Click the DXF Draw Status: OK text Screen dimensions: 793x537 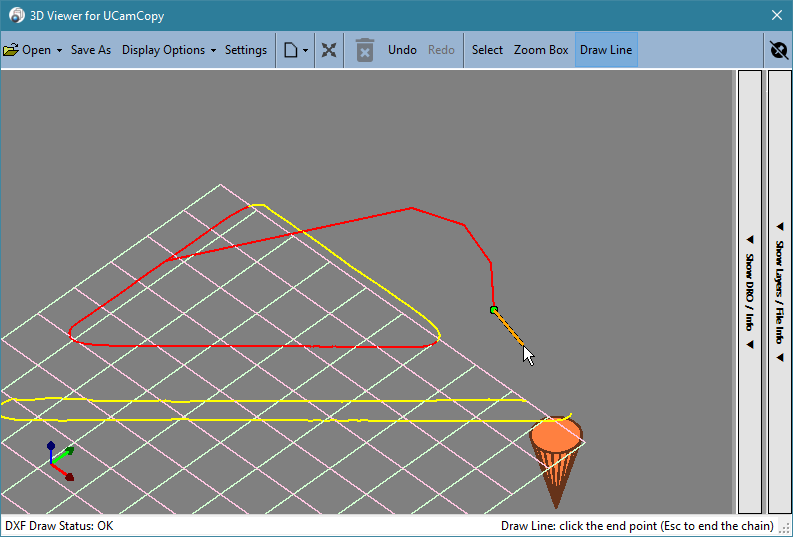(x=59, y=526)
